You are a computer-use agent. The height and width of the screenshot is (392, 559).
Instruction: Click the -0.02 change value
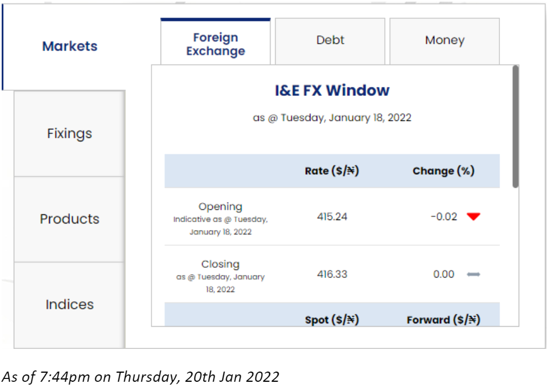[x=443, y=217]
